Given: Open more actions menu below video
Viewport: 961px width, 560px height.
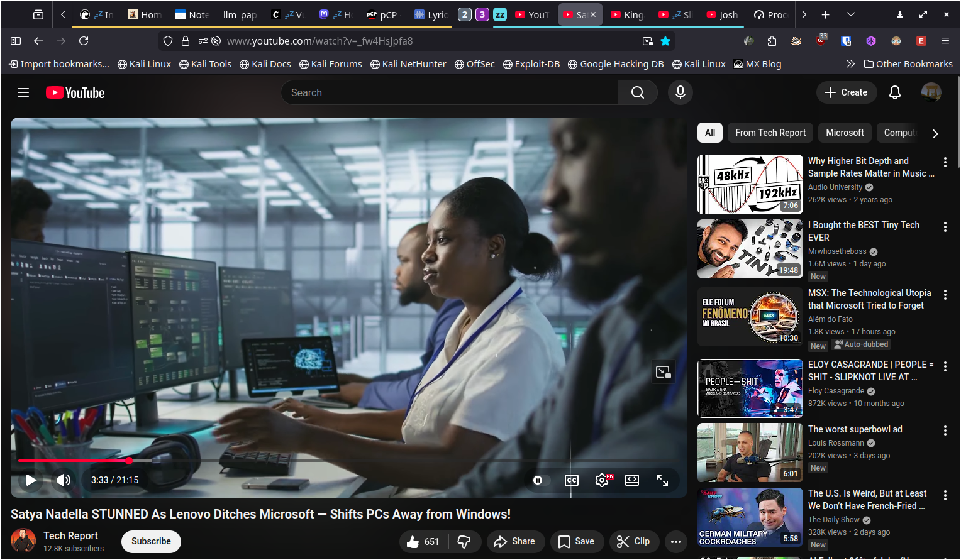Looking at the screenshot, I should coord(676,541).
